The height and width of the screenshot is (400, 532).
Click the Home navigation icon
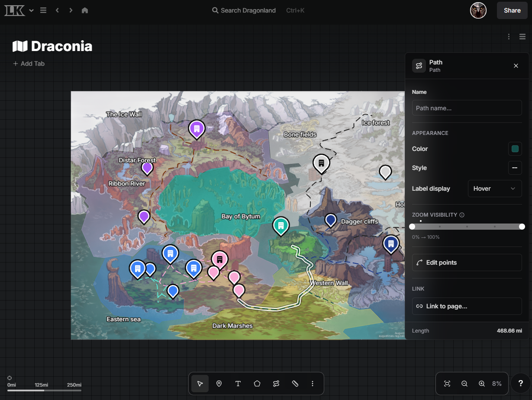(x=85, y=10)
